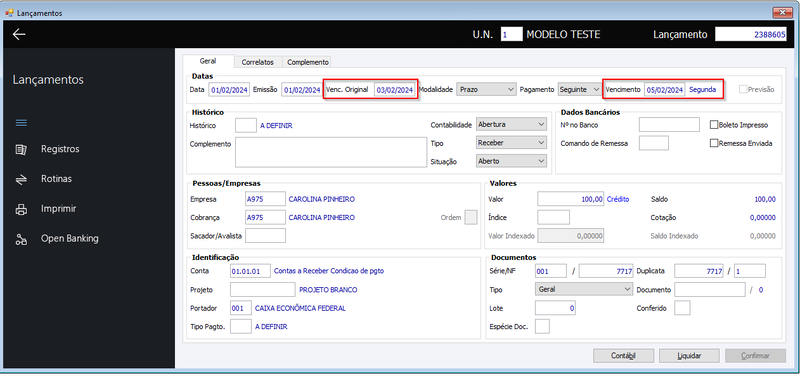
Task: Click the Registros sidebar icon
Action: [21, 149]
